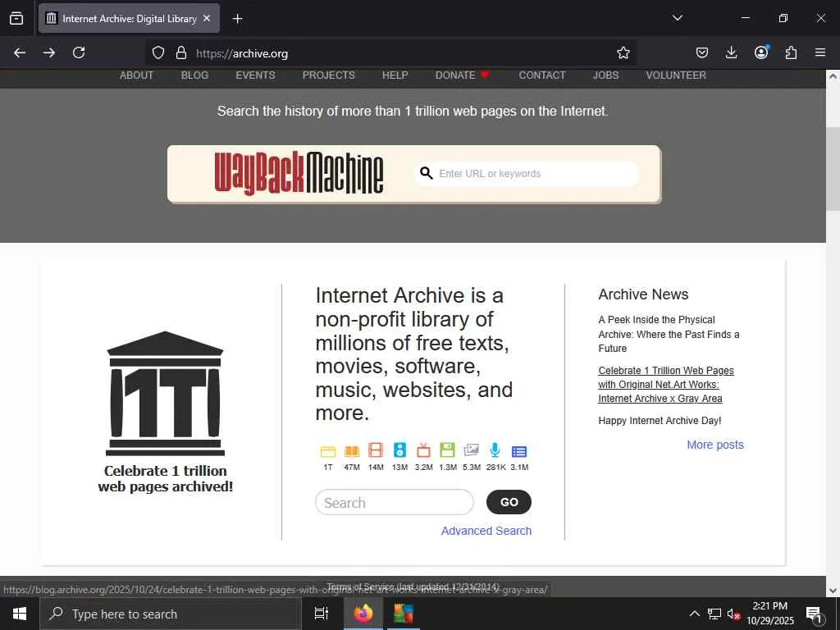Open the Windows Start menu
Screen dimensions: 840x630
click(x=20, y=614)
